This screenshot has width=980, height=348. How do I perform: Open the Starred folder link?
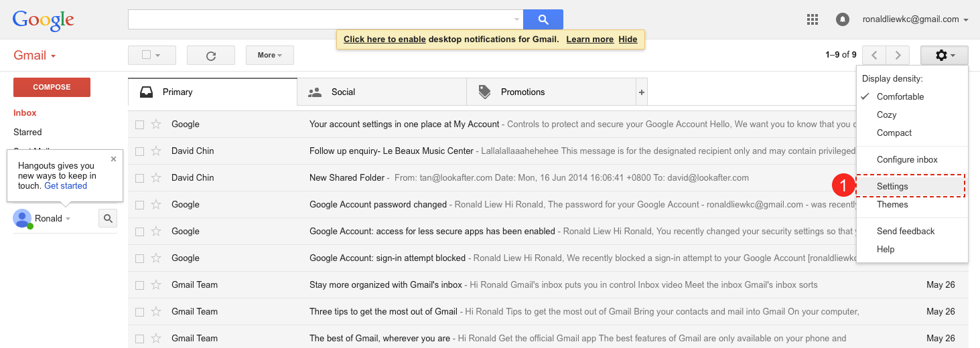click(x=27, y=133)
